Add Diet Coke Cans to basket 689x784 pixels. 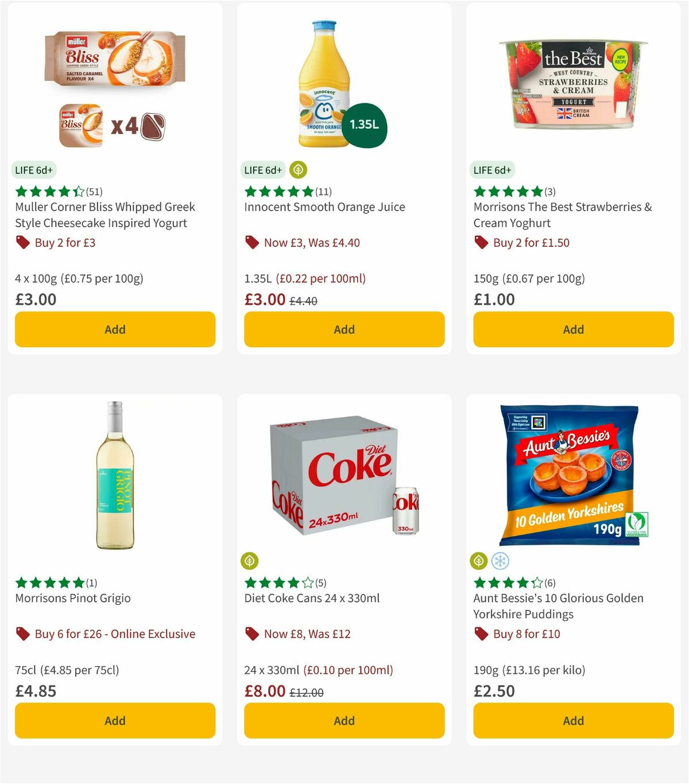pyautogui.click(x=343, y=720)
